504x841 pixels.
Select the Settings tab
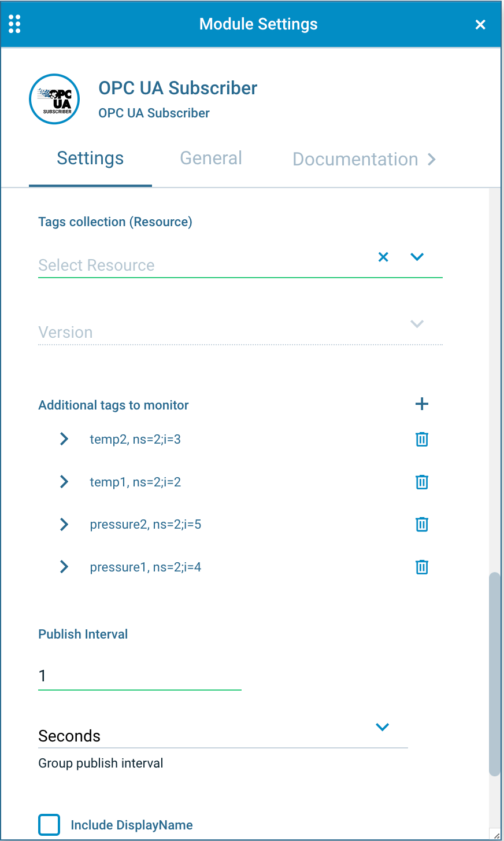[x=90, y=158]
